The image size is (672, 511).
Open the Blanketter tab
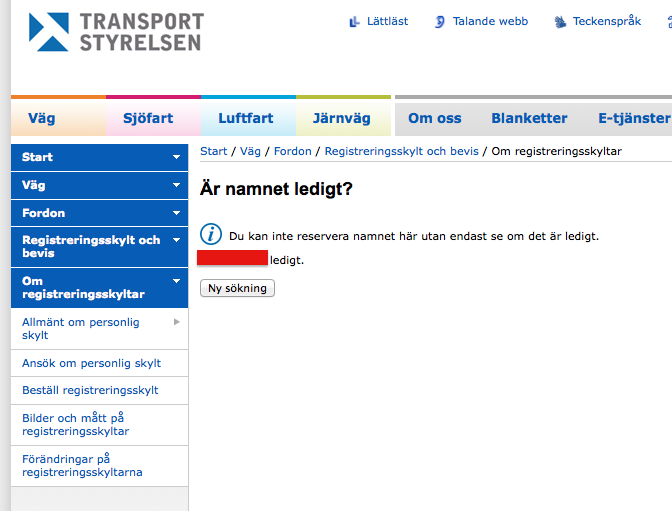pos(529,118)
